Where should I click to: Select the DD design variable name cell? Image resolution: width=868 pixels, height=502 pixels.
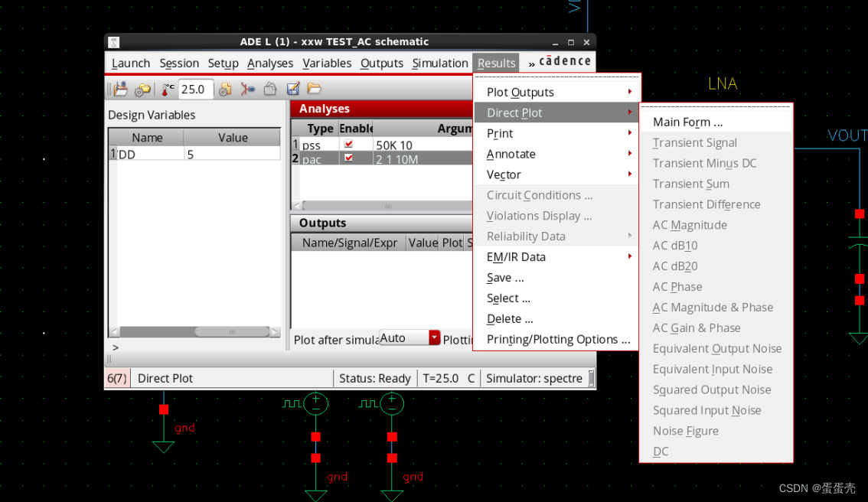[x=150, y=154]
